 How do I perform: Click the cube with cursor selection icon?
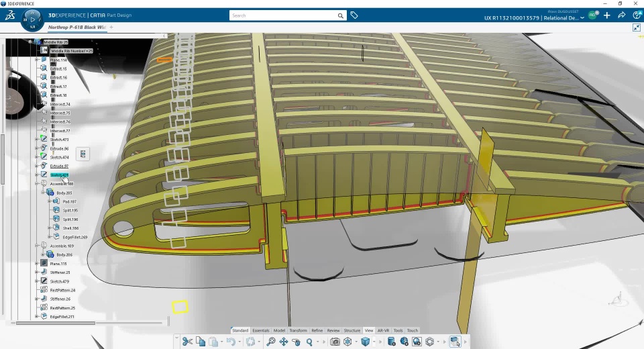pos(455,342)
